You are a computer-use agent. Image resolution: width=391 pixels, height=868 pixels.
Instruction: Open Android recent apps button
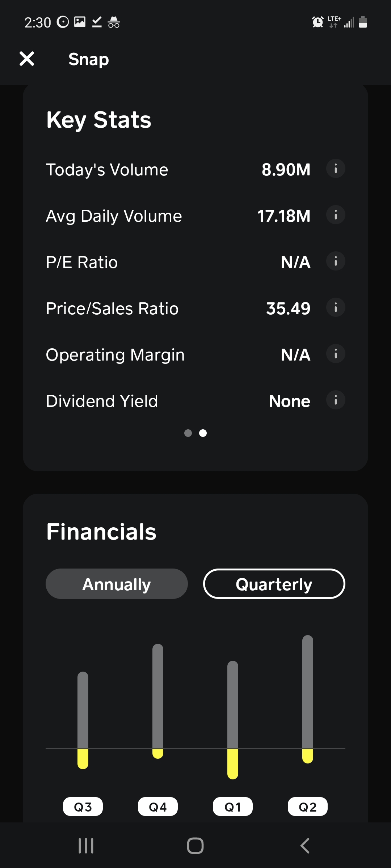click(86, 846)
